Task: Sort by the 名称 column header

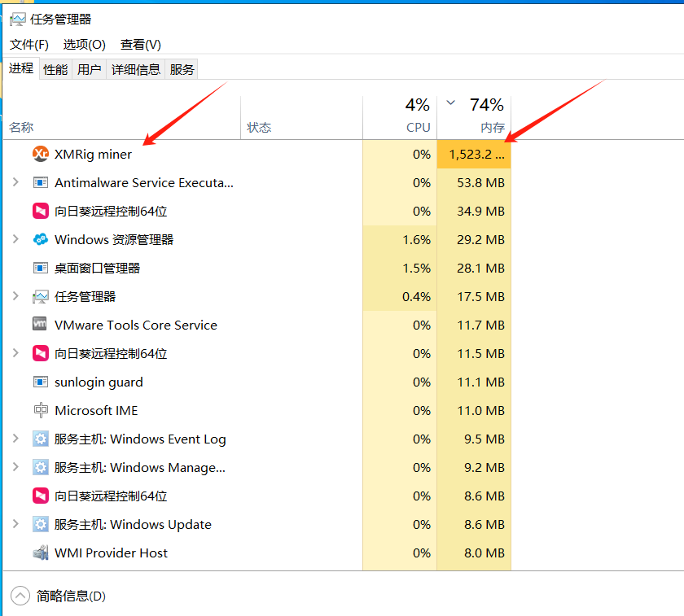Action: (x=122, y=118)
